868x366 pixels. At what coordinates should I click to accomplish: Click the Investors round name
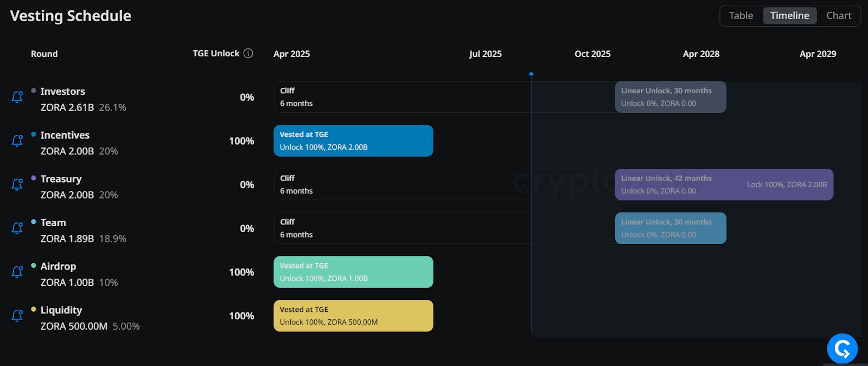(62, 91)
